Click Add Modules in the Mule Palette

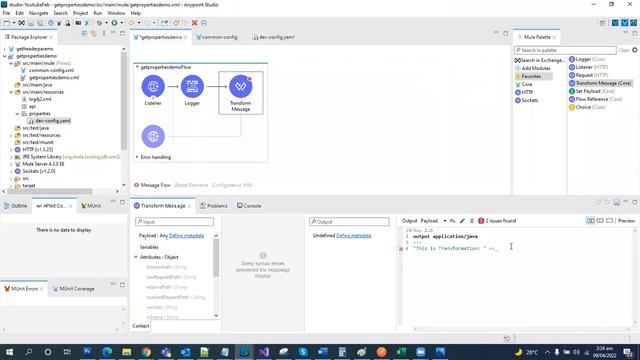click(533, 68)
